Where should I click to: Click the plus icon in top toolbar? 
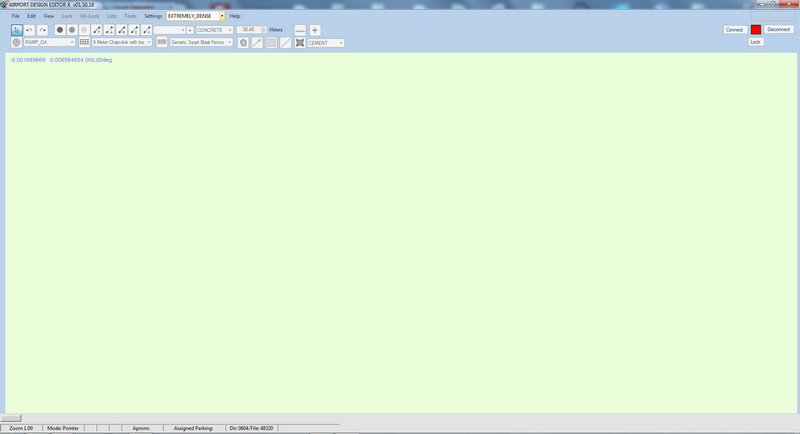pos(315,30)
